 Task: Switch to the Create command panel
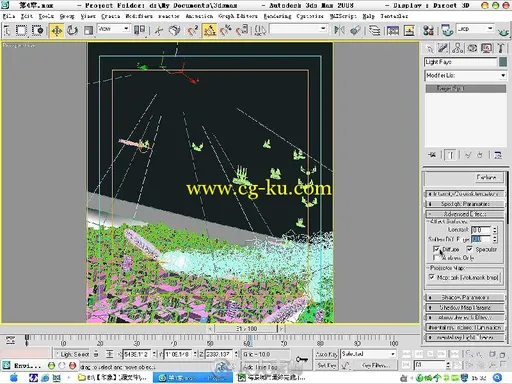(429, 49)
